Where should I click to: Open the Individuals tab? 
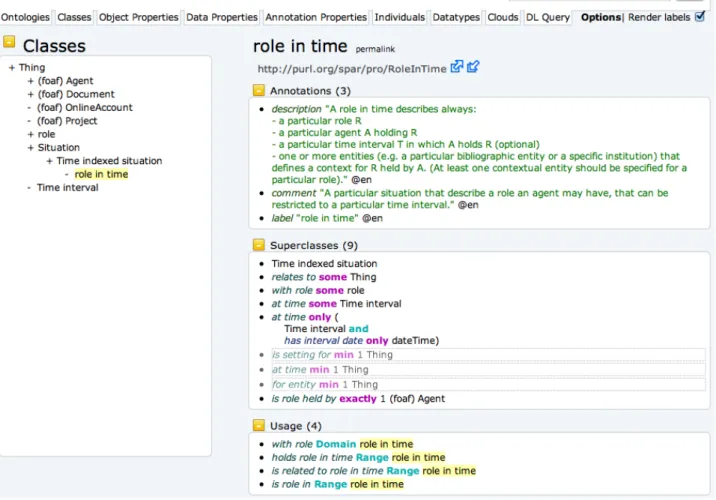click(400, 17)
